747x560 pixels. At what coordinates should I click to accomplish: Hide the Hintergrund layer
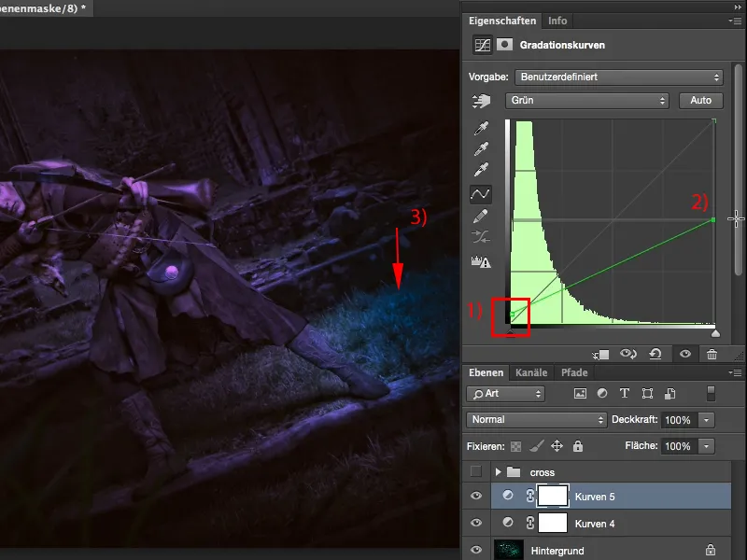point(475,550)
